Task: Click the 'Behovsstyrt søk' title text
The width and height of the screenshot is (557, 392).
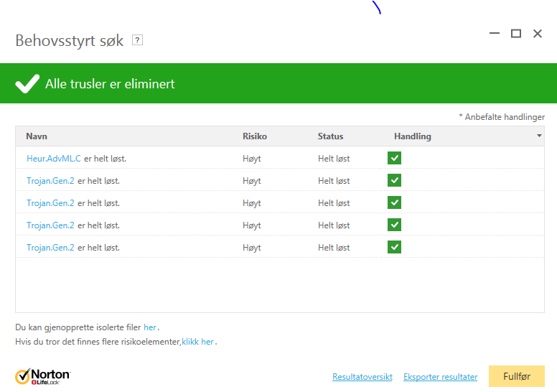Action: [70, 40]
